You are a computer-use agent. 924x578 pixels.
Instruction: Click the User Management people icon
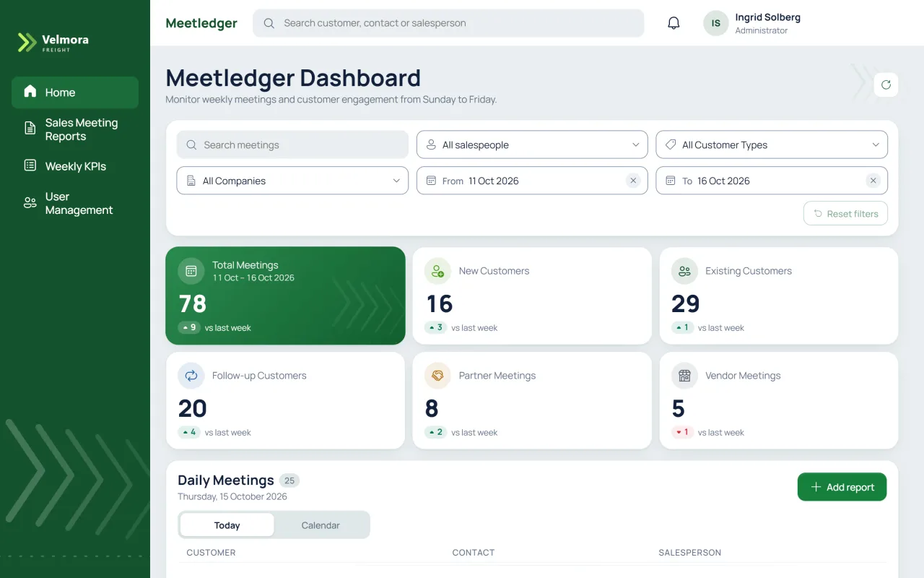click(x=30, y=203)
